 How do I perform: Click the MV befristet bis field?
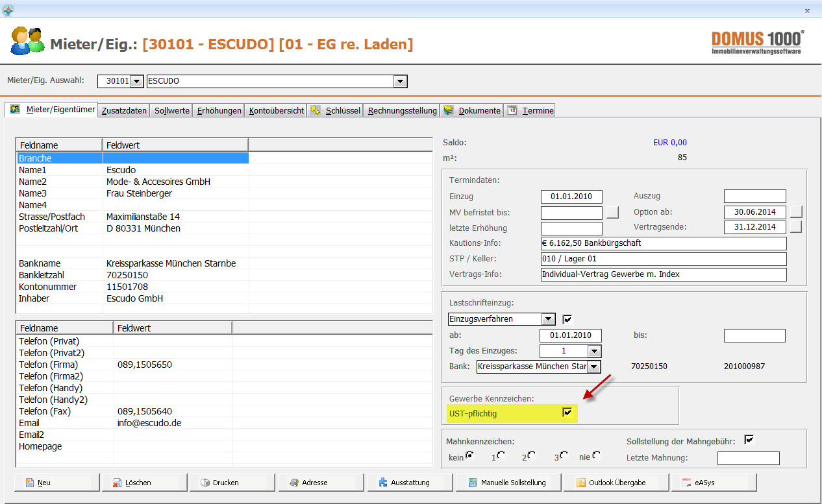pos(571,213)
